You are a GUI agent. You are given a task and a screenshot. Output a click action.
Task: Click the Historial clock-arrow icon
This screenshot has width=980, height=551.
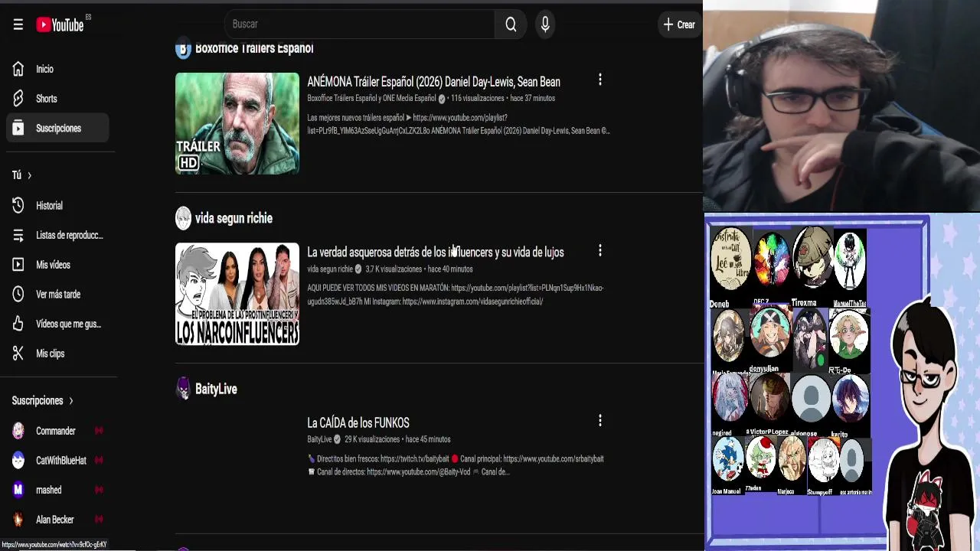(x=18, y=205)
